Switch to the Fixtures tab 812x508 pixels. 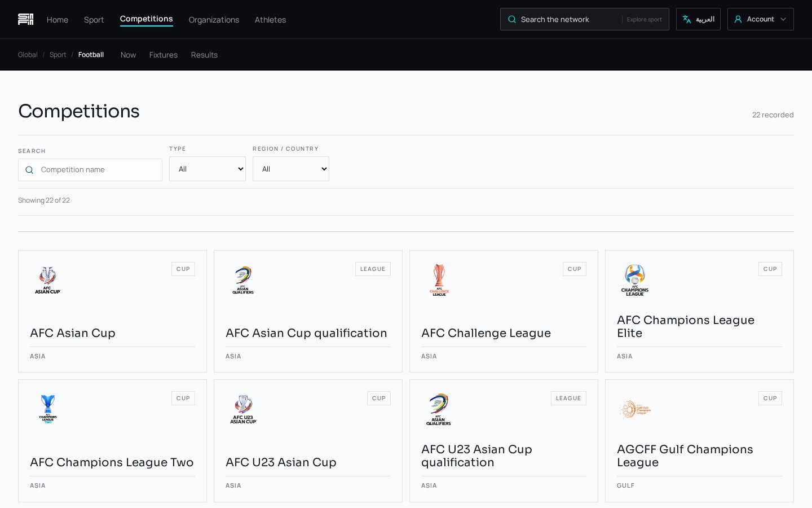pos(164,55)
